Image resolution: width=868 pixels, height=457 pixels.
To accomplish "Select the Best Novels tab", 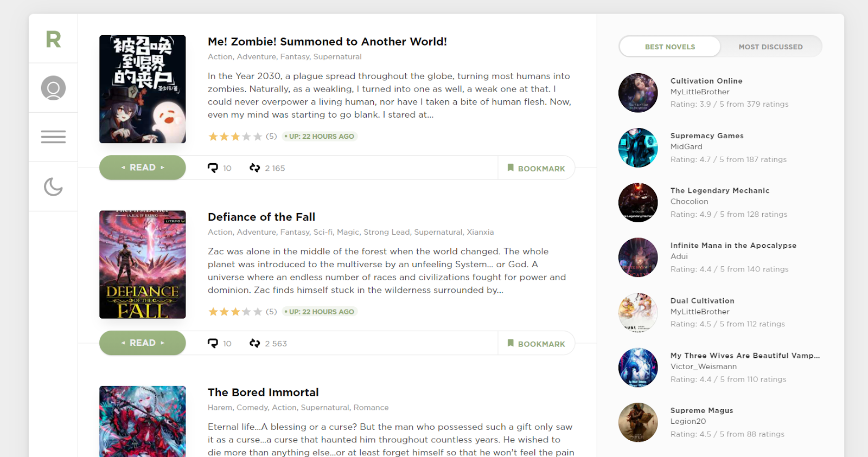I will [670, 47].
